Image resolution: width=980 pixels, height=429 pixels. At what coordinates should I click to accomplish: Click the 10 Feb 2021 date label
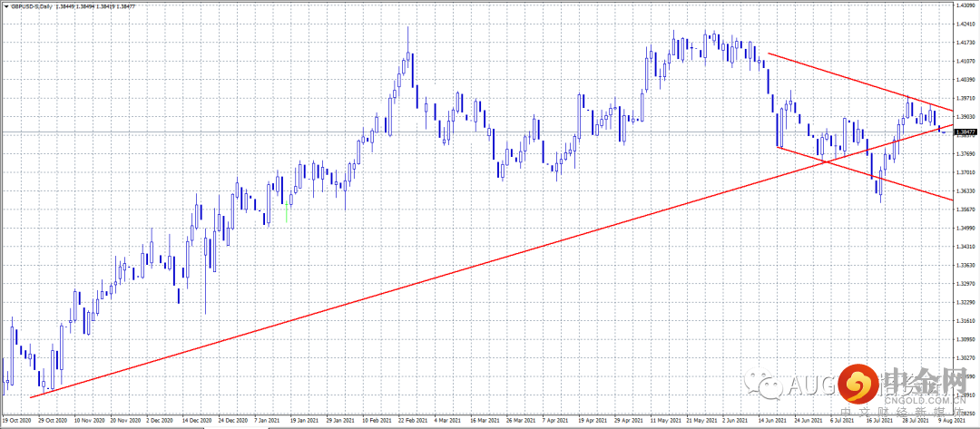(x=377, y=420)
